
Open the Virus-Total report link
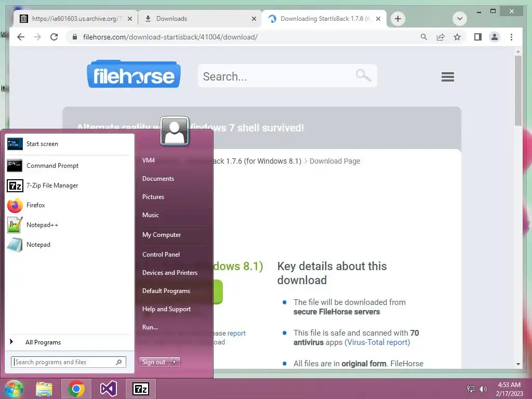[377, 342]
